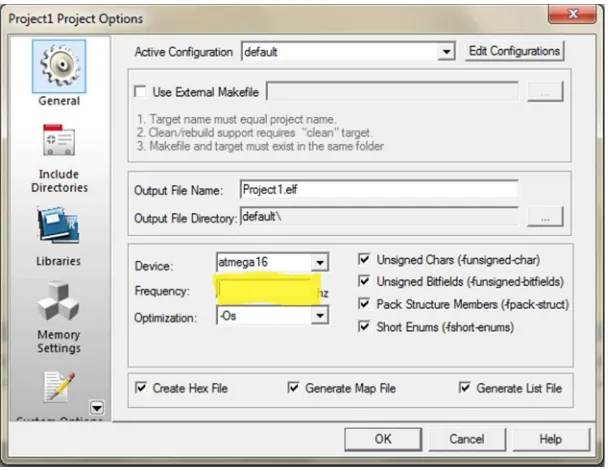Click the Cancel button

[x=467, y=439]
